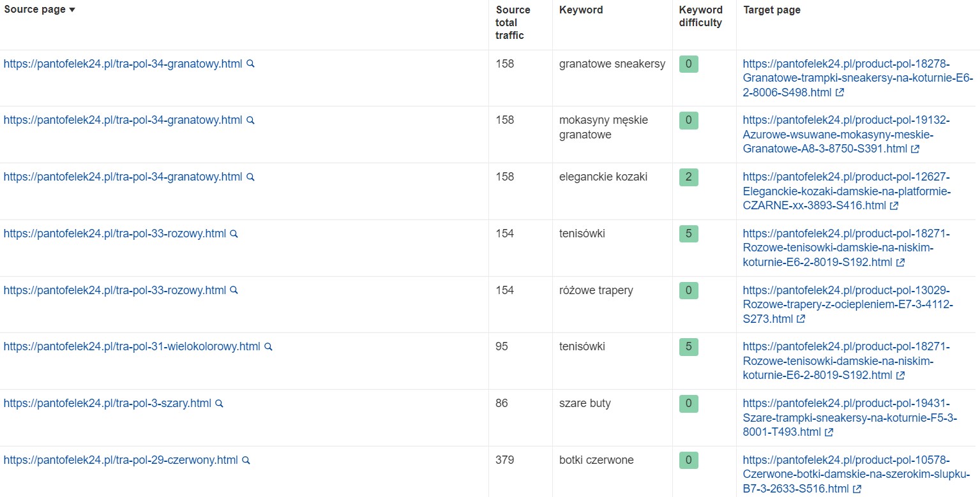The height and width of the screenshot is (497, 980).
Task: Click external-link icon after Granatowe-trampki-sneakersy target
Action: [x=840, y=93]
